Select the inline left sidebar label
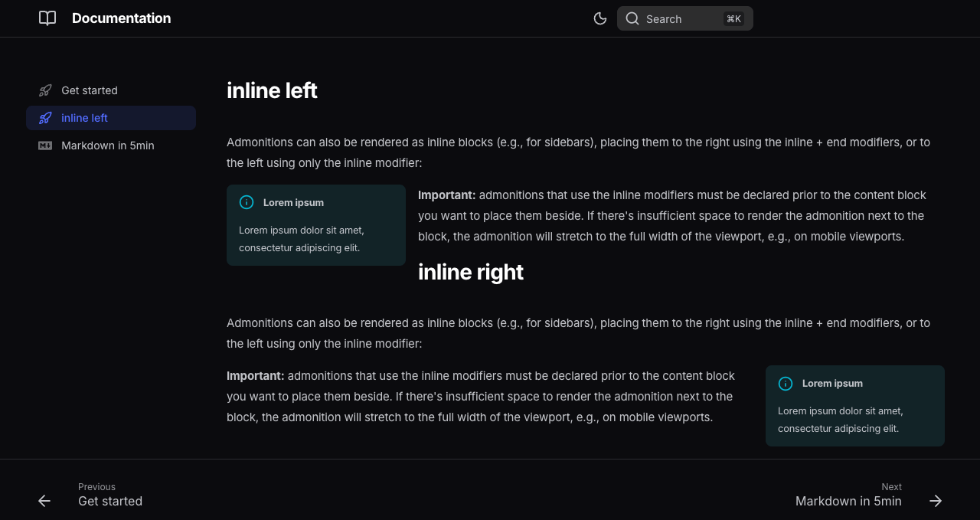Image resolution: width=980 pixels, height=520 pixels. pyautogui.click(x=84, y=118)
